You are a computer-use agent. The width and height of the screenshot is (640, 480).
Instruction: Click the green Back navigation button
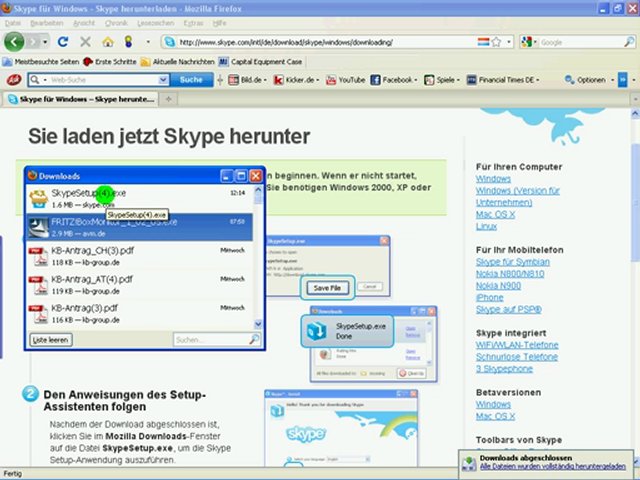click(14, 42)
